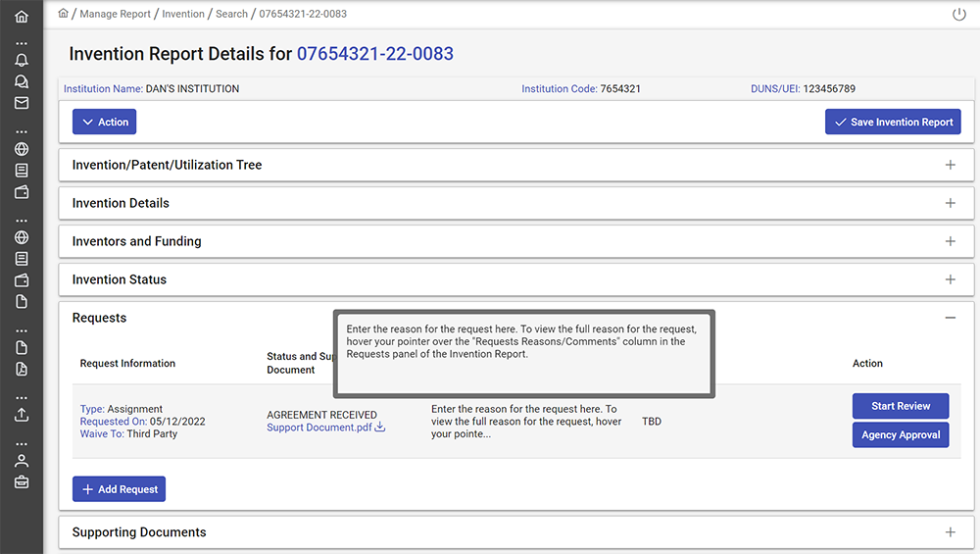This screenshot has width=980, height=554.
Task: Expand the Supporting Documents section
Action: coord(950,532)
